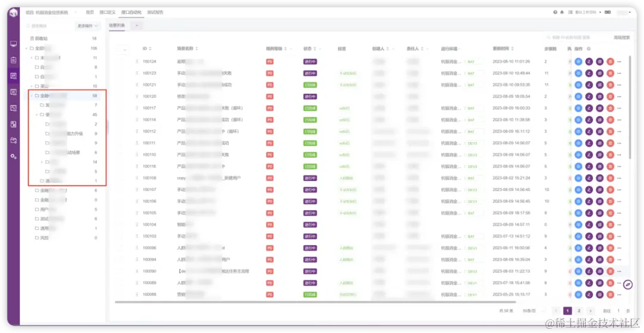Select the 场景列表 tab

(117, 26)
